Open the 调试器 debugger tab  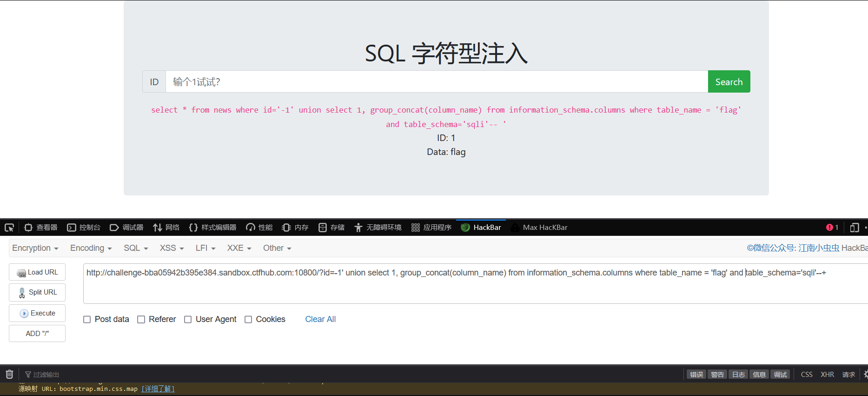coord(126,228)
